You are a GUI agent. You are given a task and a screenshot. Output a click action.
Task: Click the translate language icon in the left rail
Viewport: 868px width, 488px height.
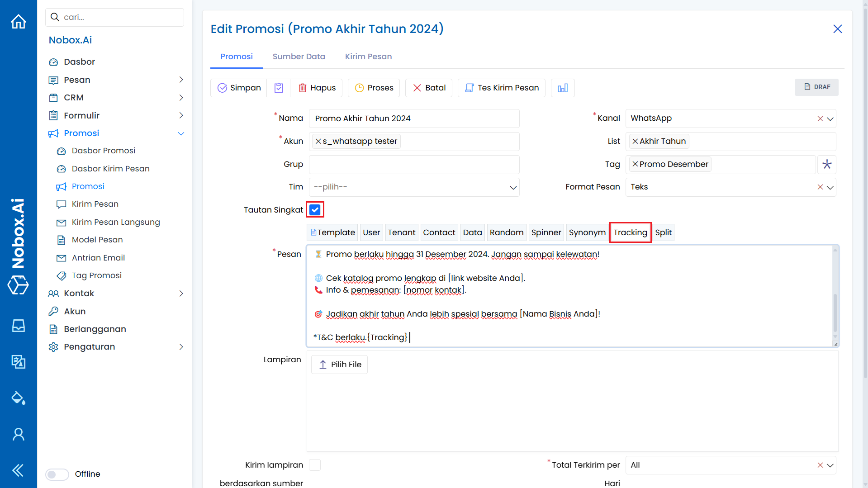[19, 362]
